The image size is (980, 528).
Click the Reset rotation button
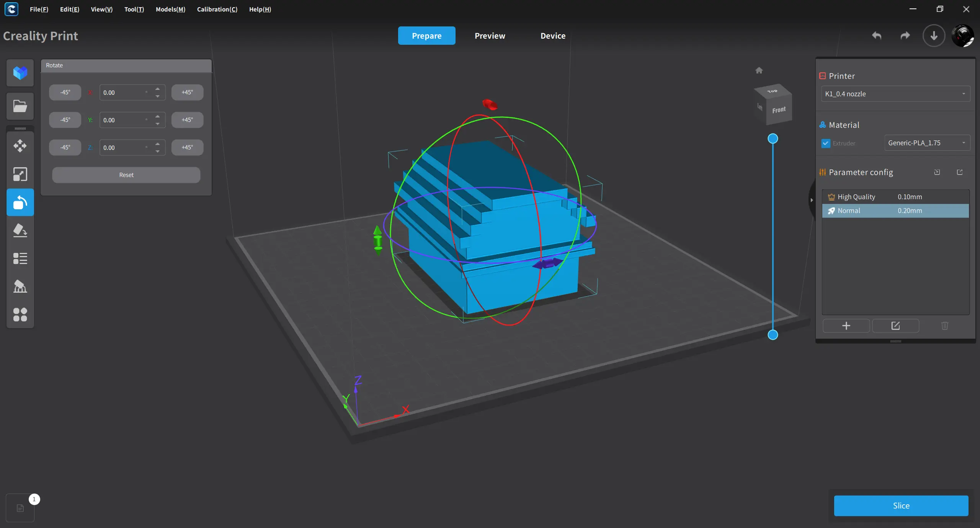click(x=126, y=175)
